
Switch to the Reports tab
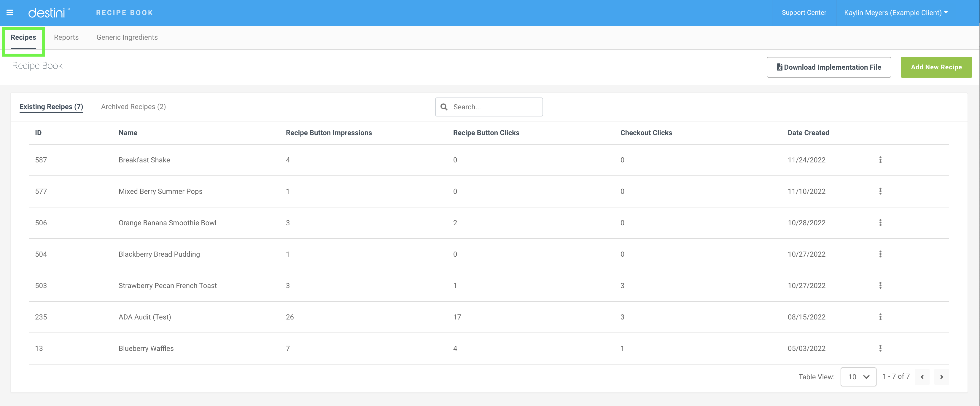point(66,37)
